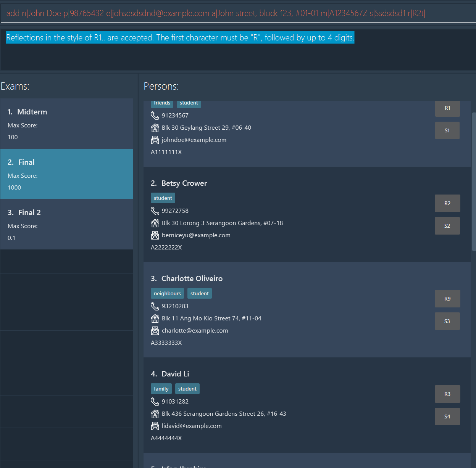Click Betsy Crower's S2 button

pyautogui.click(x=447, y=226)
